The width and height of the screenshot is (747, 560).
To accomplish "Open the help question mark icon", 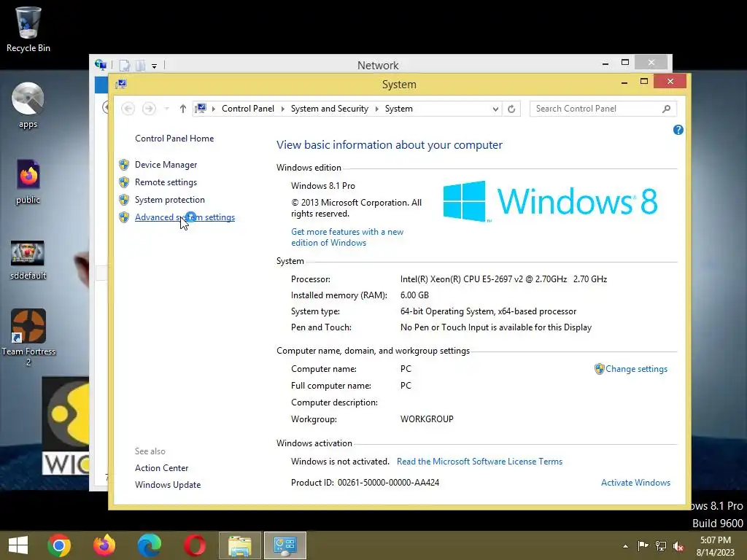I will click(x=678, y=130).
